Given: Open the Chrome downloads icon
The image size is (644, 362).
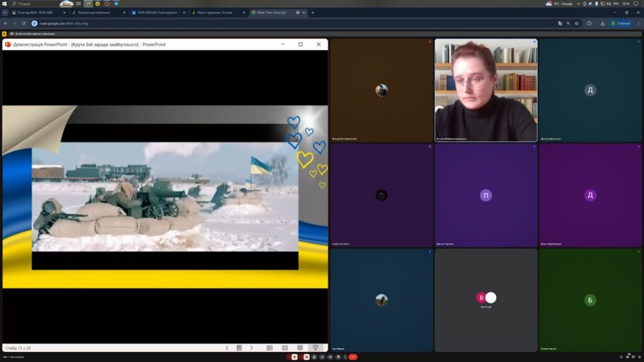Looking at the screenshot, I should (x=603, y=23).
